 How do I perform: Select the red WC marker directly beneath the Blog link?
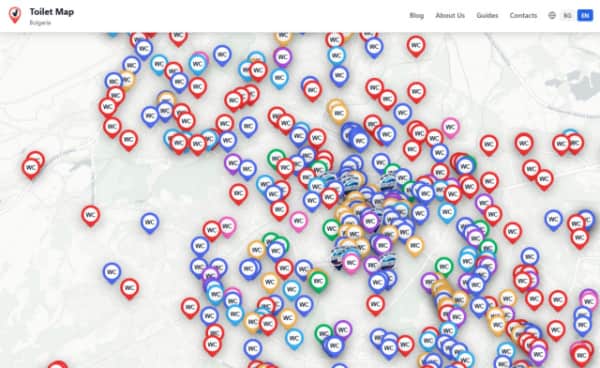[416, 46]
